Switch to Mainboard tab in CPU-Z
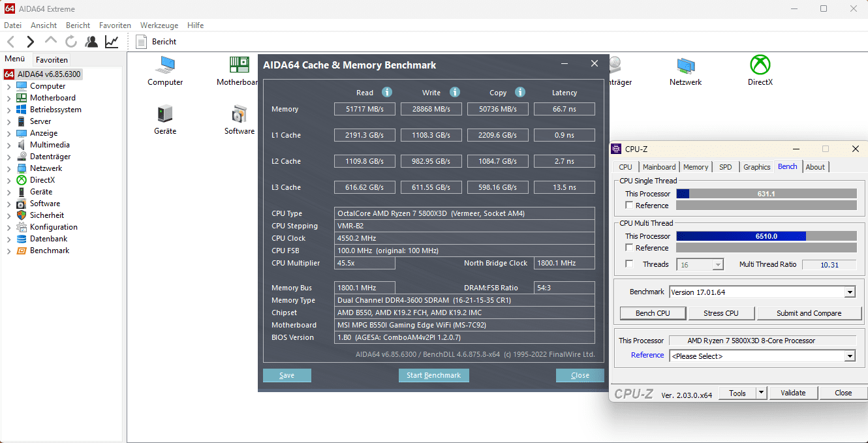This screenshot has height=443, width=868. tap(659, 167)
